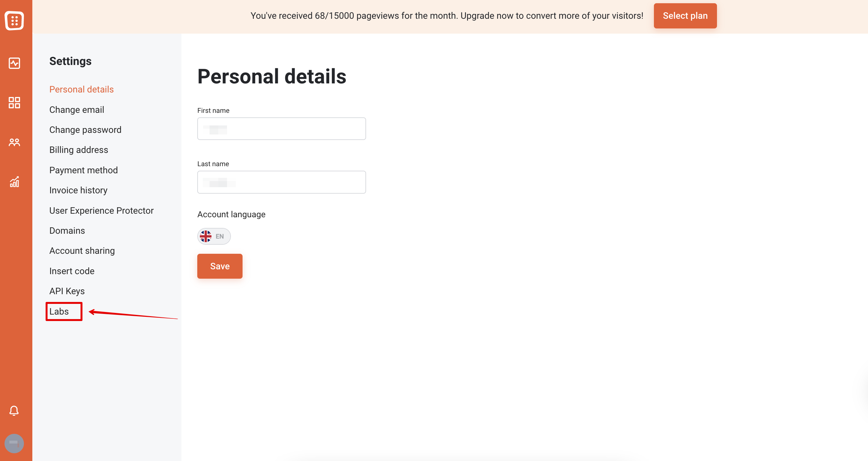Open notifications bell icon

click(14, 411)
